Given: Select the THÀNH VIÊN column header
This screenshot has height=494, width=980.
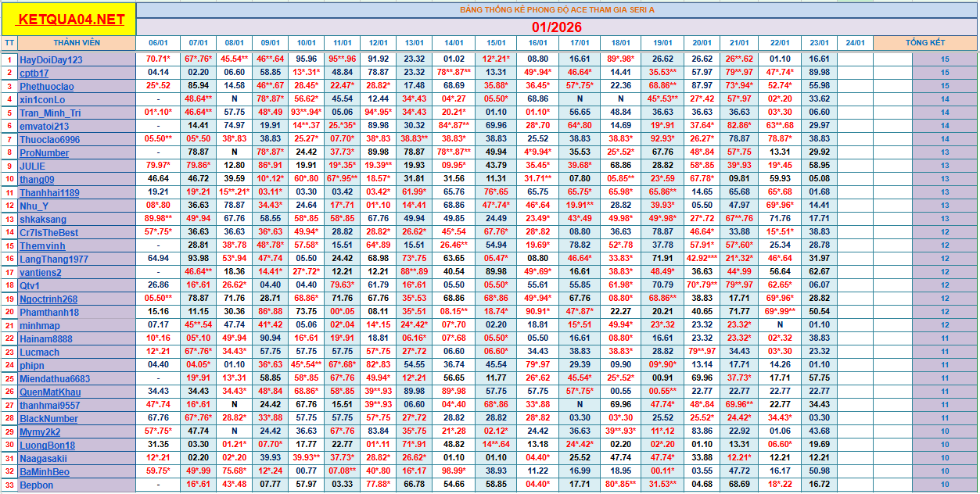Looking at the screenshot, I should (x=77, y=43).
